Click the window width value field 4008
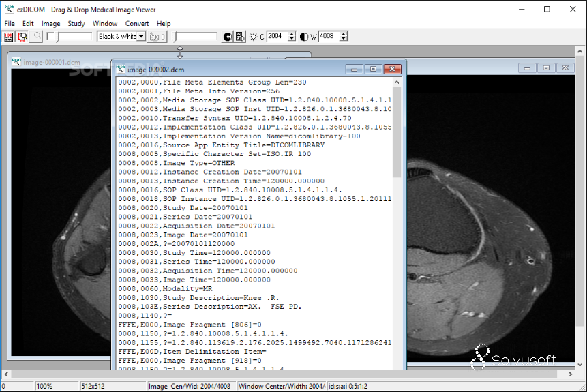Image resolution: width=587 pixels, height=392 pixels. 329,36
